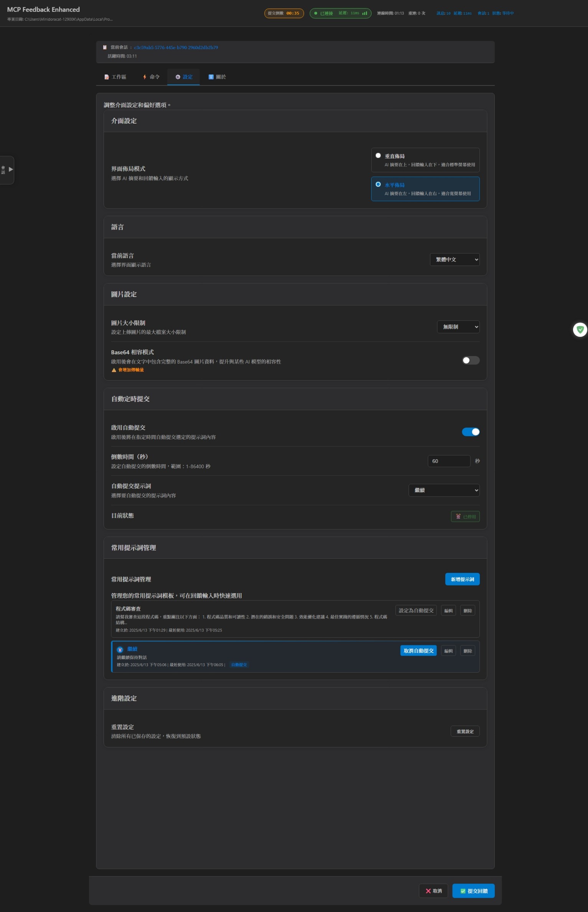
Task: Click the 重置設定 reset button
Action: click(x=465, y=732)
